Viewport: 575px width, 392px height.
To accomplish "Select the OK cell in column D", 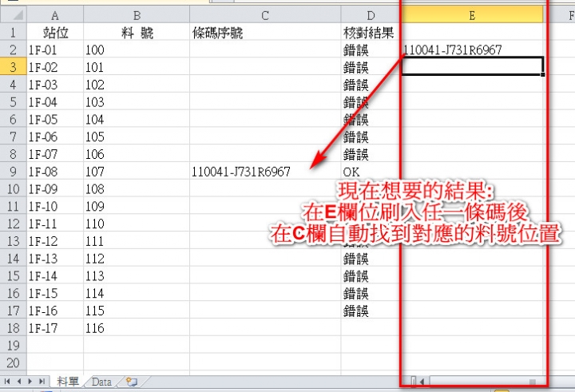I will 371,171.
